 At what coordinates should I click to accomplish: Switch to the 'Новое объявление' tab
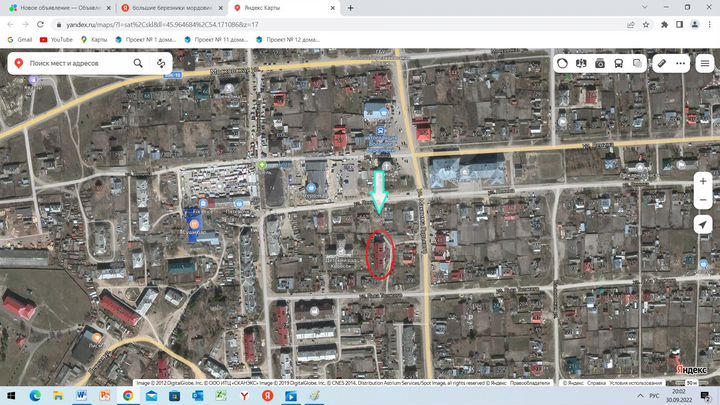point(60,8)
